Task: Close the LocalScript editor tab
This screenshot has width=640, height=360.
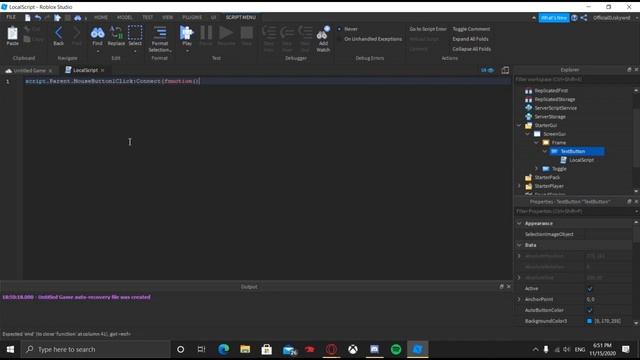Action: pos(102,71)
